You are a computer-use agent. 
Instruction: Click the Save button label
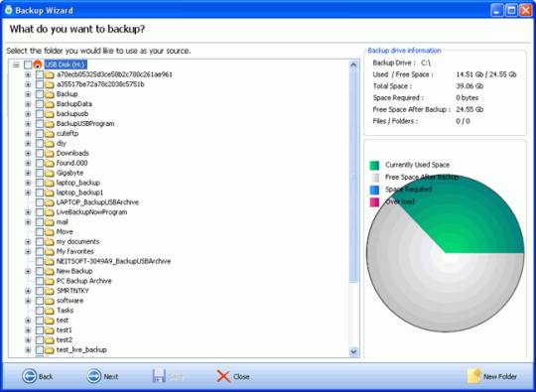tap(176, 377)
